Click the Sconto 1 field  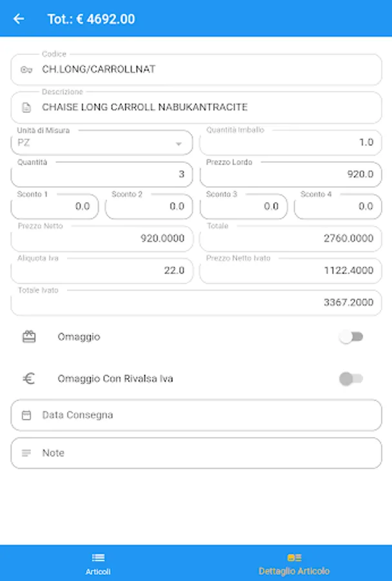coord(55,207)
